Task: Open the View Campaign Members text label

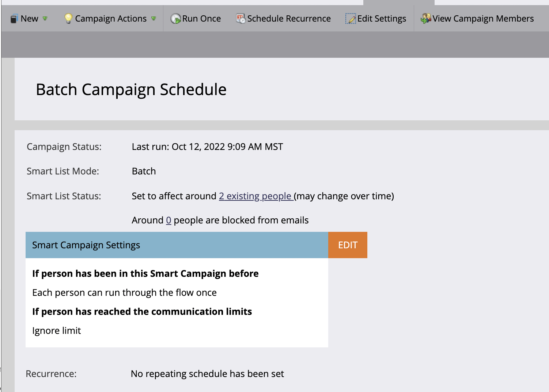Action: 483,19
